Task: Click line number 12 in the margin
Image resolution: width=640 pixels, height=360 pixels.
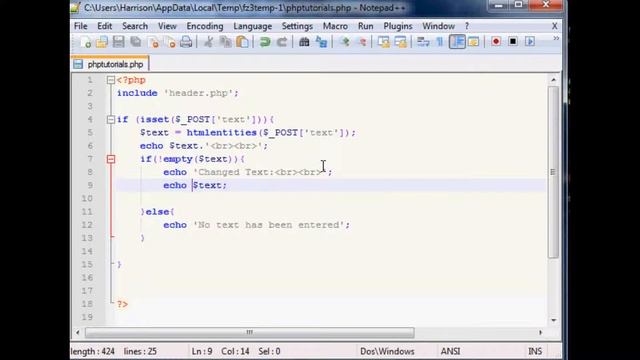Action: pos(87,225)
